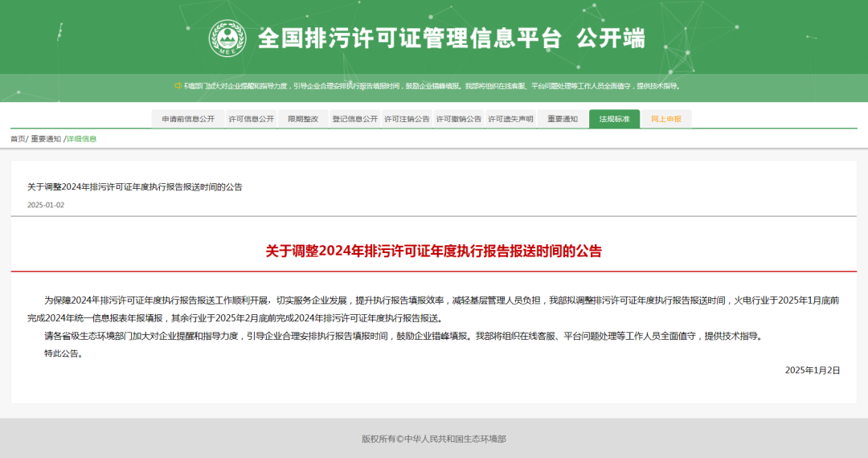
Task: Open the 许可遗失声明 tab
Action: [510, 119]
